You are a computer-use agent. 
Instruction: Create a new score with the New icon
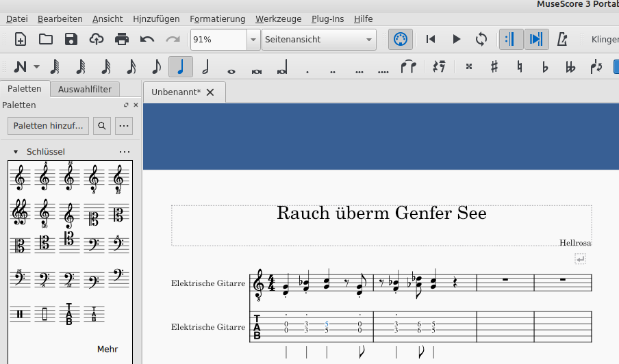[20, 40]
